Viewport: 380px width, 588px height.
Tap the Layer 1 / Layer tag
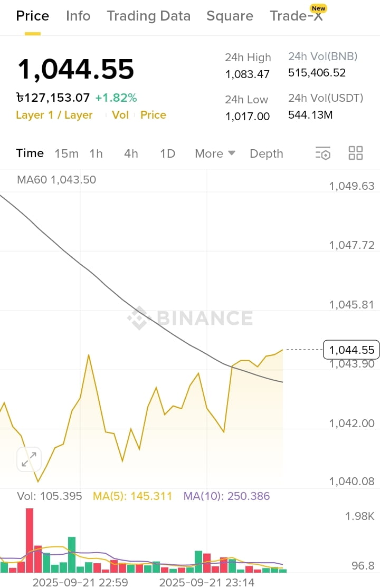(54, 115)
